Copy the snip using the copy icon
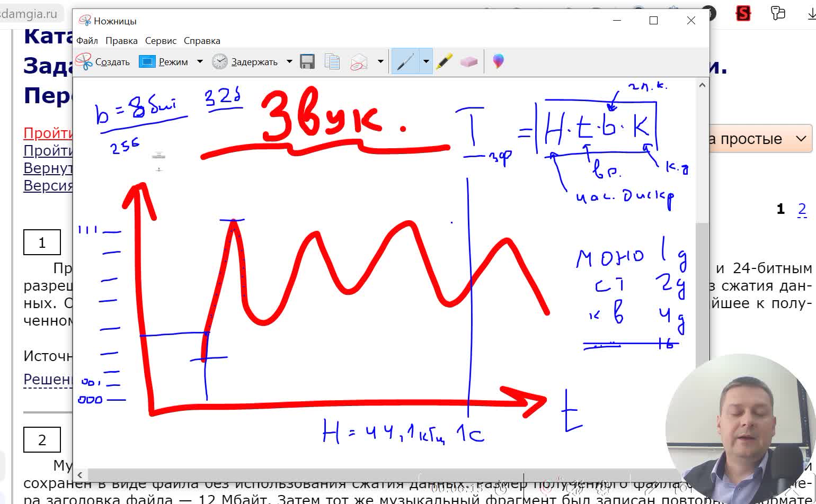 pyautogui.click(x=332, y=62)
